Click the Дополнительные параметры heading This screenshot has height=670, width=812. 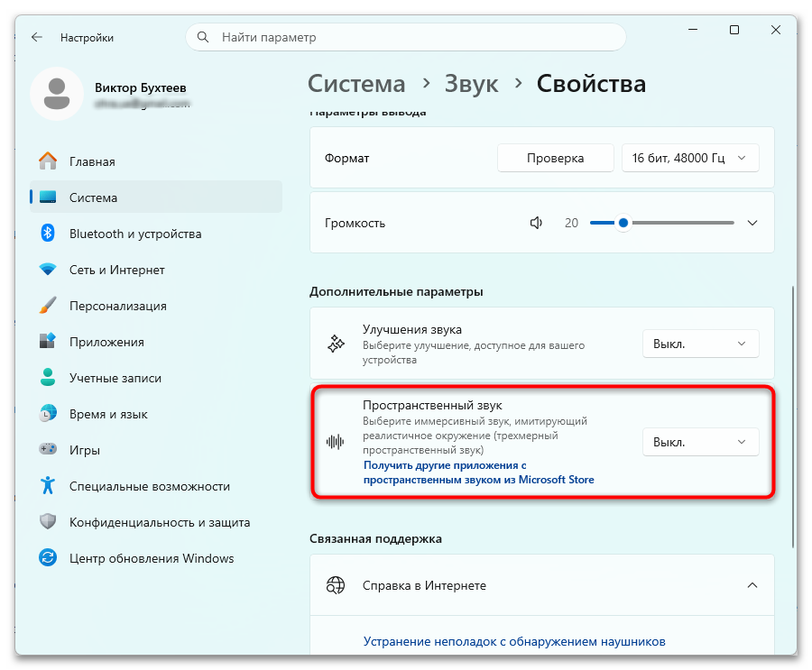click(x=396, y=291)
